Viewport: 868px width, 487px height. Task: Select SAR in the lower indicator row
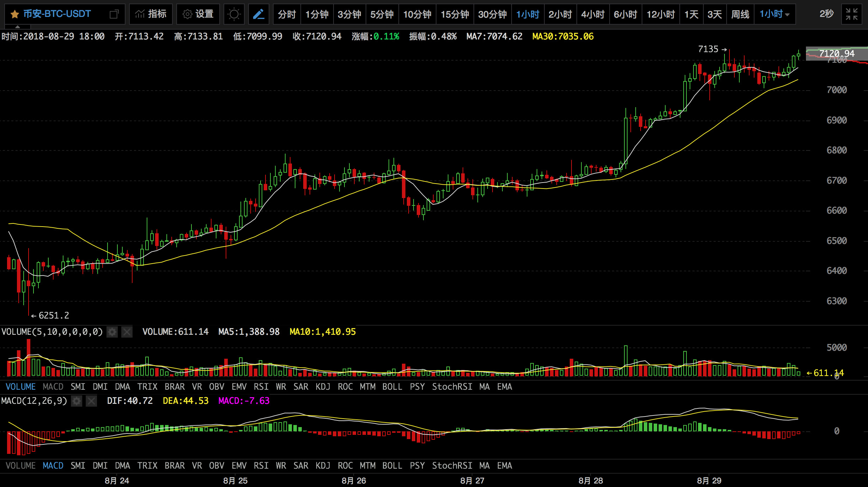(x=301, y=466)
